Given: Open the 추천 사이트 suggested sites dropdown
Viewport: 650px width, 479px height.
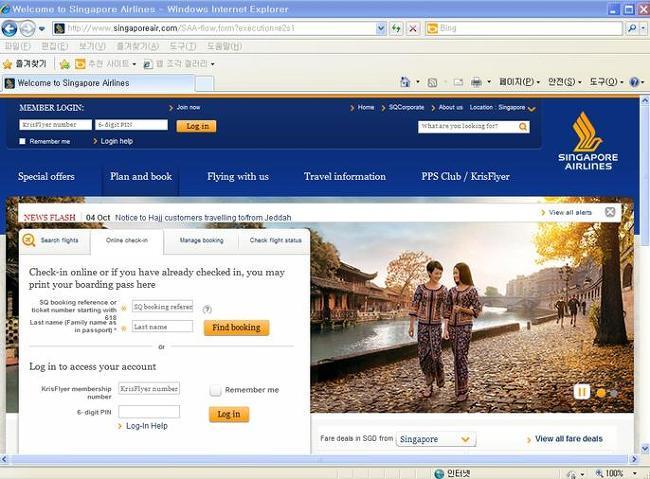Looking at the screenshot, I should pos(106,64).
